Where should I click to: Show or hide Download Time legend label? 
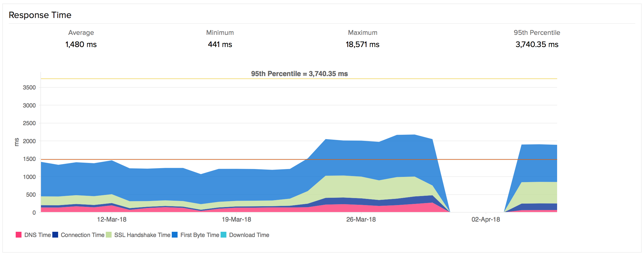[x=249, y=235]
